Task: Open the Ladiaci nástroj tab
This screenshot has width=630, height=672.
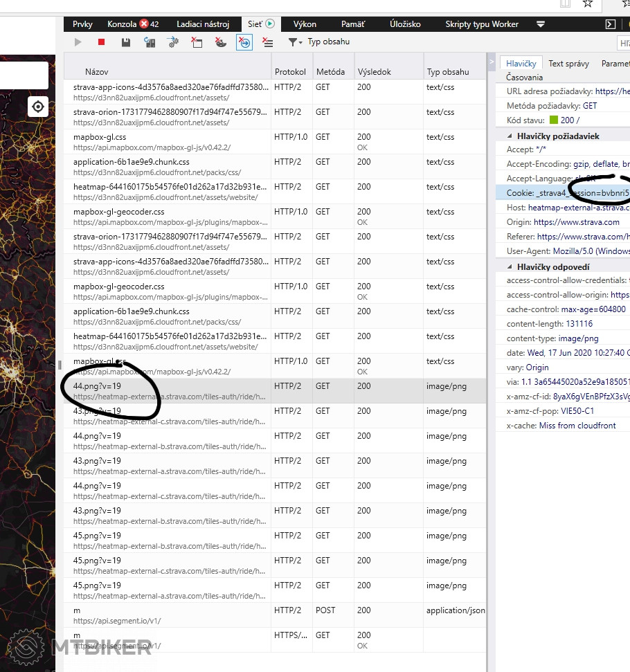Action: (x=202, y=24)
